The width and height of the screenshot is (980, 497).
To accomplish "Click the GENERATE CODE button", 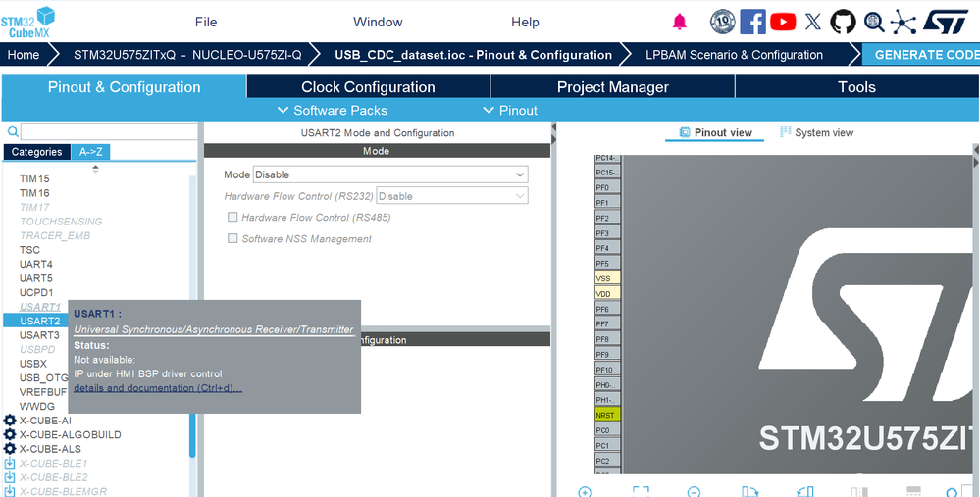I will [x=921, y=54].
